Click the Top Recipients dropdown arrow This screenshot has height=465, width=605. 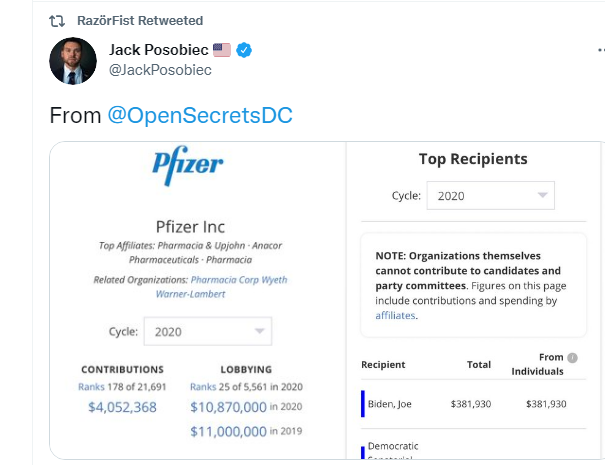543,195
